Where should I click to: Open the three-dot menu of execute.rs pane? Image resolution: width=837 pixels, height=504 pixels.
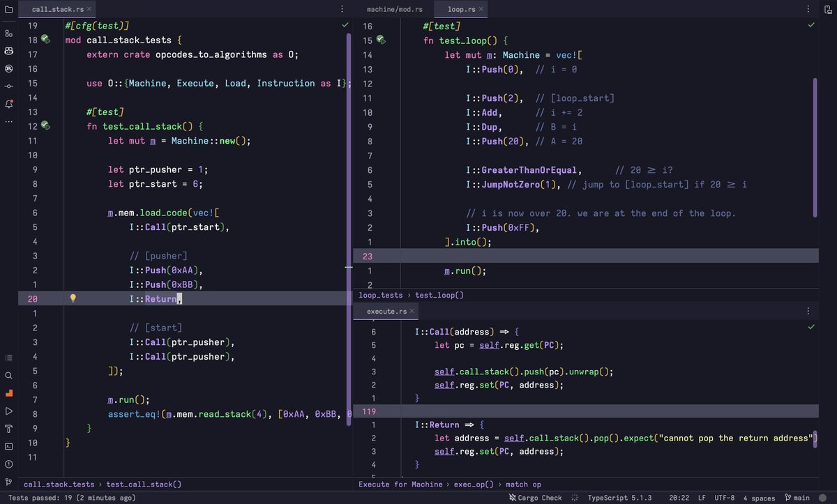click(808, 311)
